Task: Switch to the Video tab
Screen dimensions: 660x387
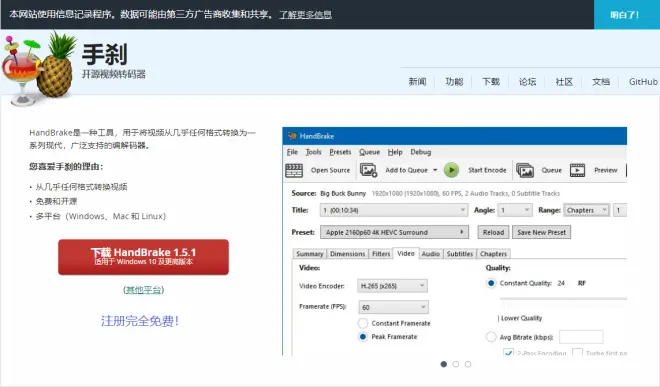Action: click(406, 253)
